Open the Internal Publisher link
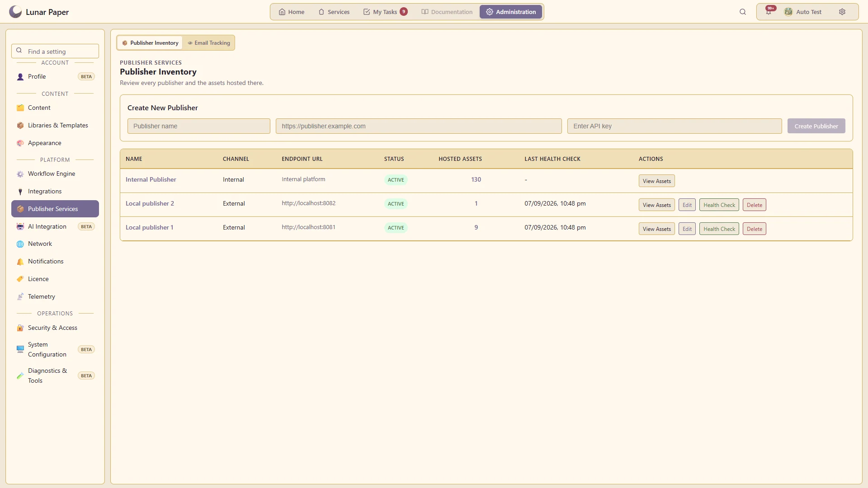The width and height of the screenshot is (868, 488). 151,180
